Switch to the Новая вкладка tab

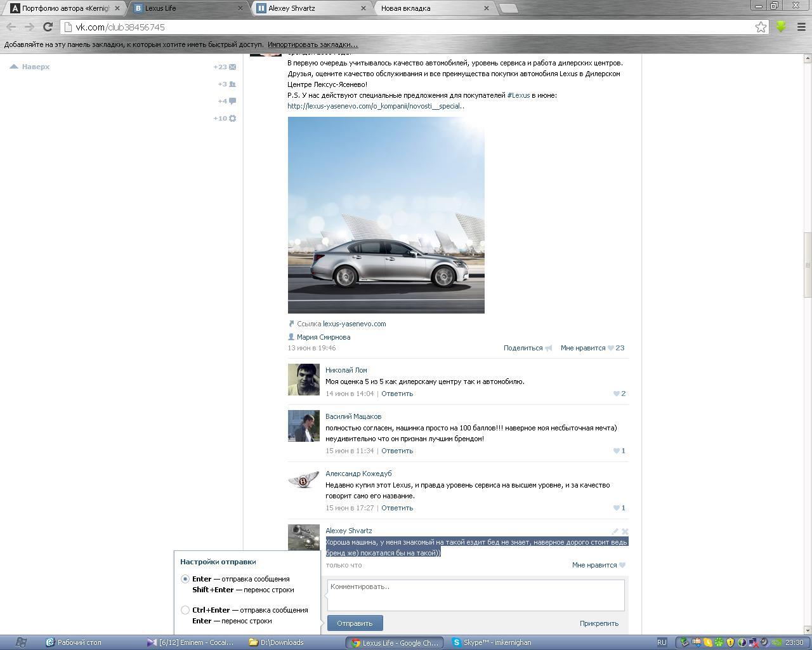(434, 8)
